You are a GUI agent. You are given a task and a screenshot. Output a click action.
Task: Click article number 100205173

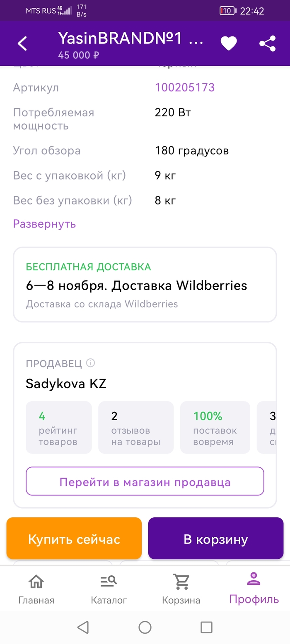click(x=185, y=87)
